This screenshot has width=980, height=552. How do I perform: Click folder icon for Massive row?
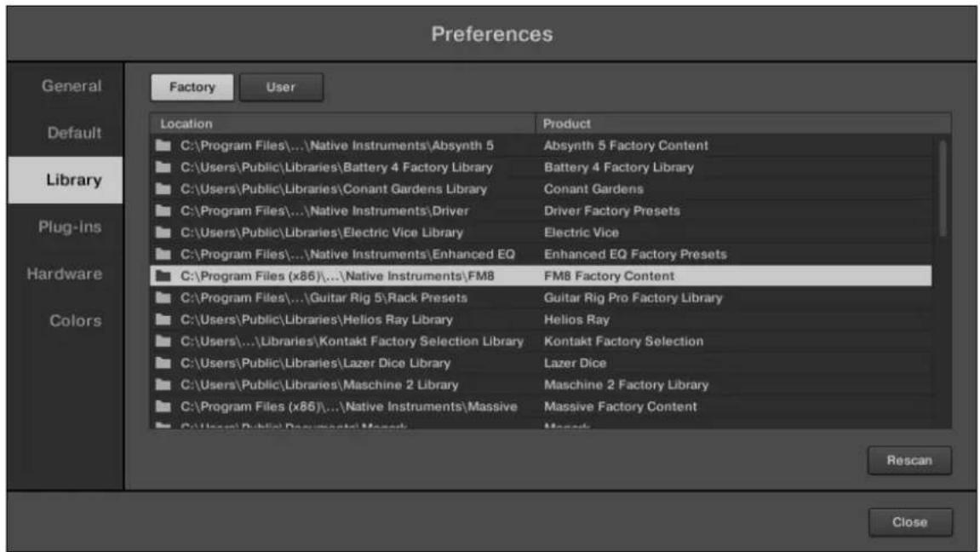pos(163,406)
